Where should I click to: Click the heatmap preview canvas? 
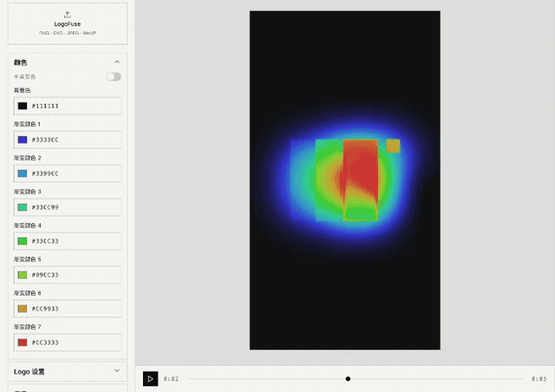point(345,180)
